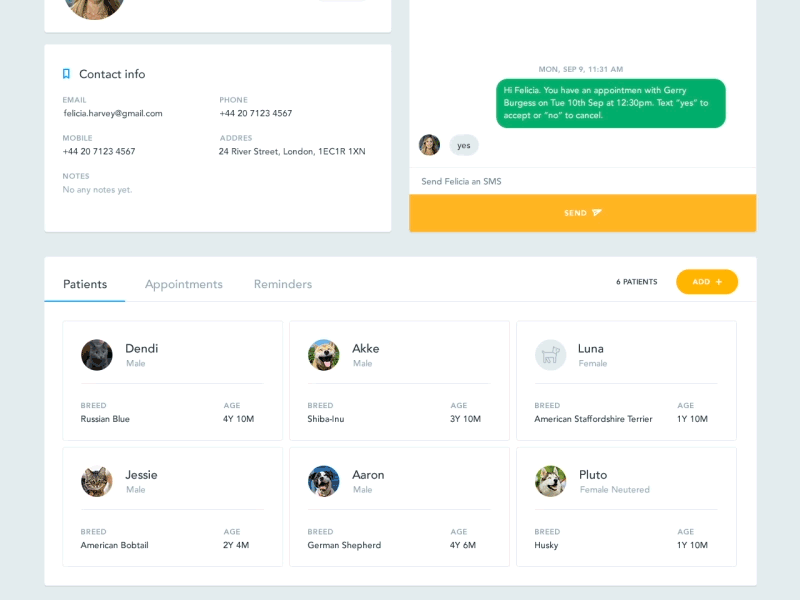Select the Pluto patient name
The width and height of the screenshot is (800, 600).
click(x=593, y=475)
